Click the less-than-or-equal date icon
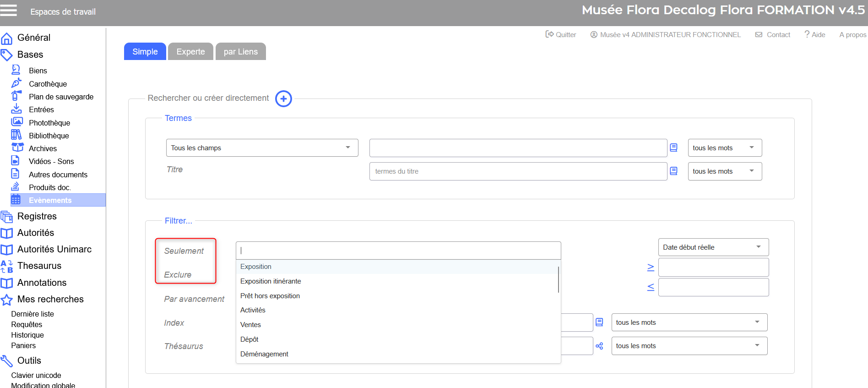Screen dimensions: 868x388 pos(651,287)
